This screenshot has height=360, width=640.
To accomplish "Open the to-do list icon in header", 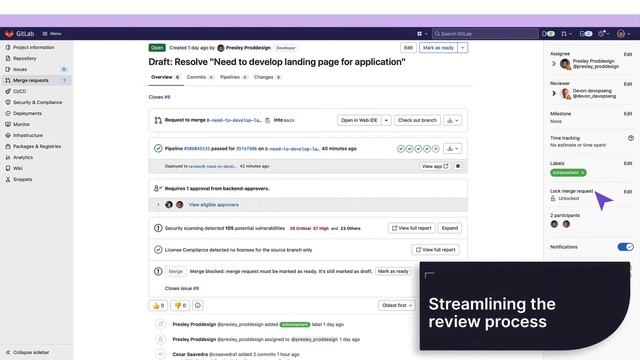I will pyautogui.click(x=586, y=34).
